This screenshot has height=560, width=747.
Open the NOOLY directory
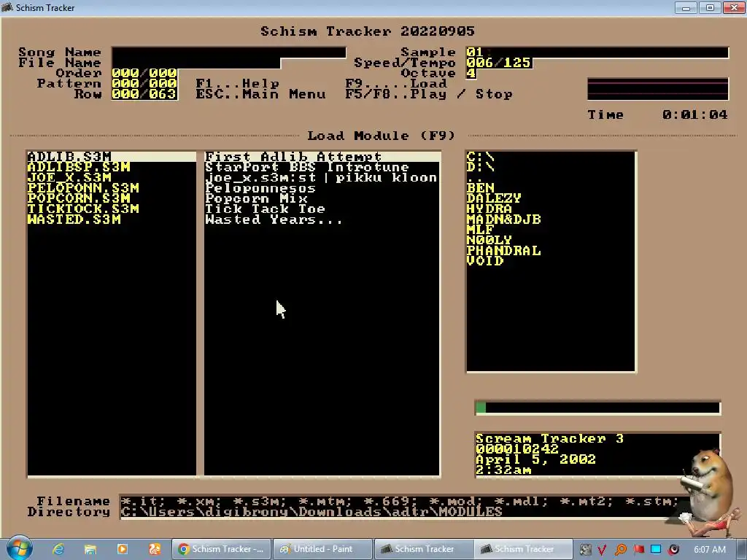[x=489, y=241]
